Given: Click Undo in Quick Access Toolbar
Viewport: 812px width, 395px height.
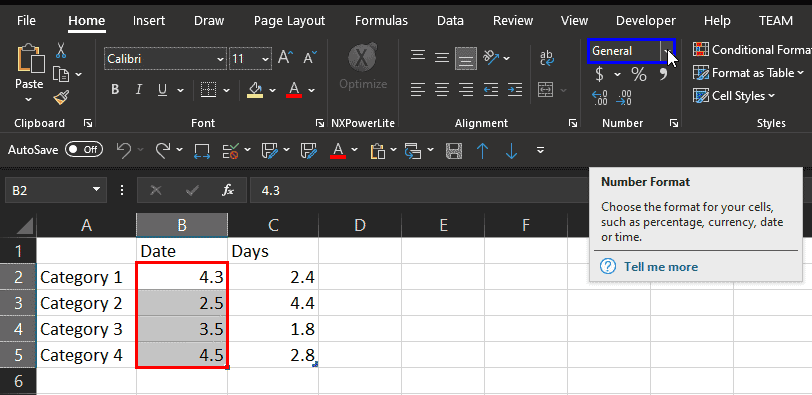Looking at the screenshot, I should tap(124, 150).
